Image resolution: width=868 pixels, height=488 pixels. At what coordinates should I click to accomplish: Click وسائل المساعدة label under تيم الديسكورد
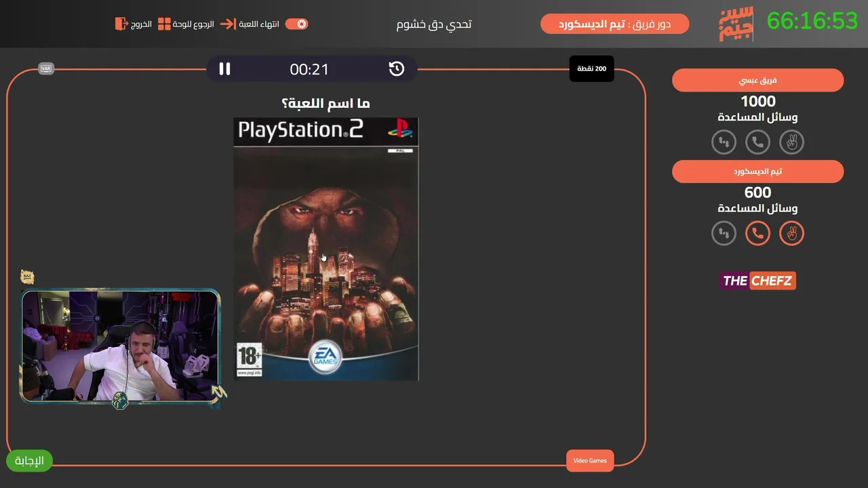(757, 208)
